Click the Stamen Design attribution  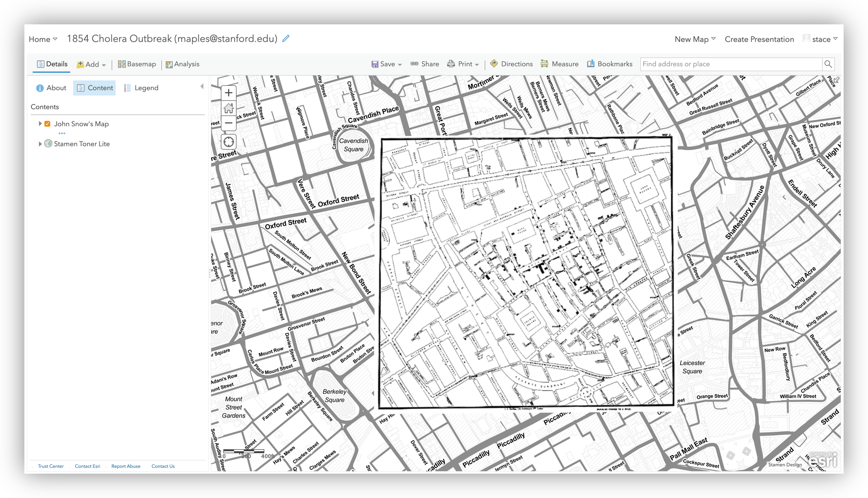click(785, 465)
